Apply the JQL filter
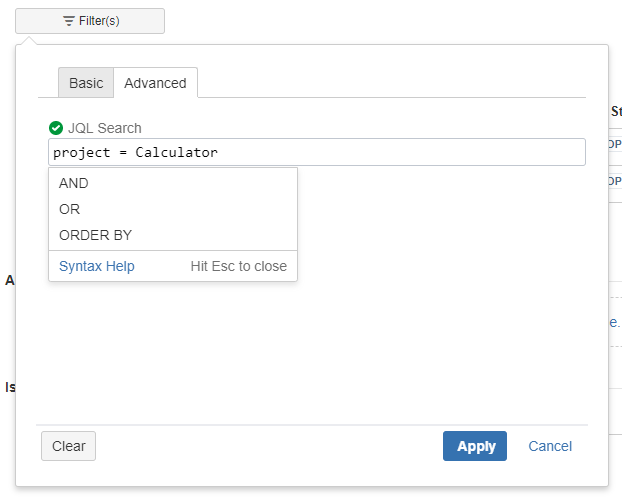Image resolution: width=622 pixels, height=498 pixels. [475, 446]
